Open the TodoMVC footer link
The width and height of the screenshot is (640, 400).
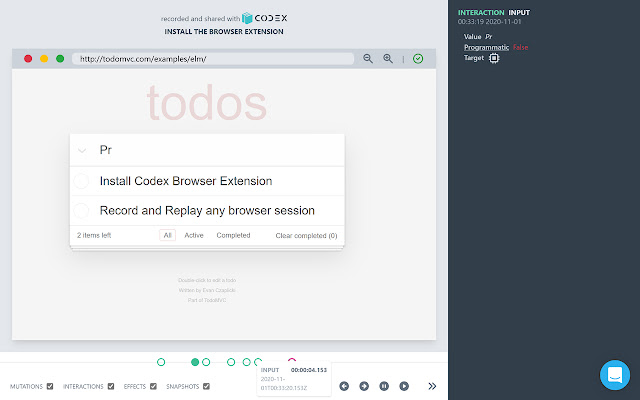tap(216, 300)
